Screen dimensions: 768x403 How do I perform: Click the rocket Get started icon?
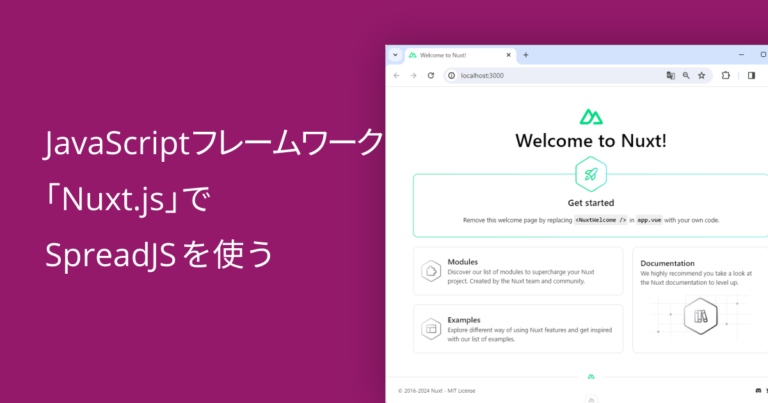coord(591,174)
